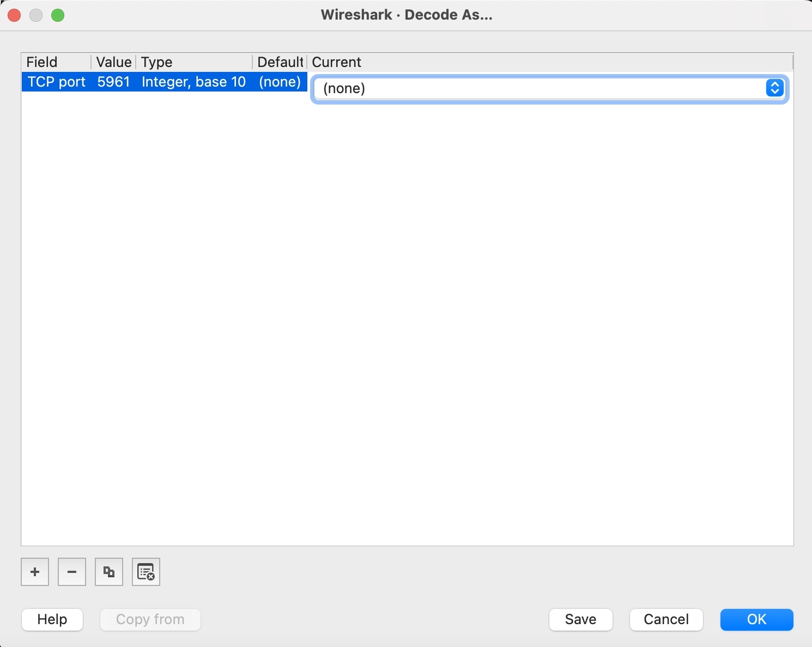Remove the selected Decode As entry

click(x=72, y=572)
